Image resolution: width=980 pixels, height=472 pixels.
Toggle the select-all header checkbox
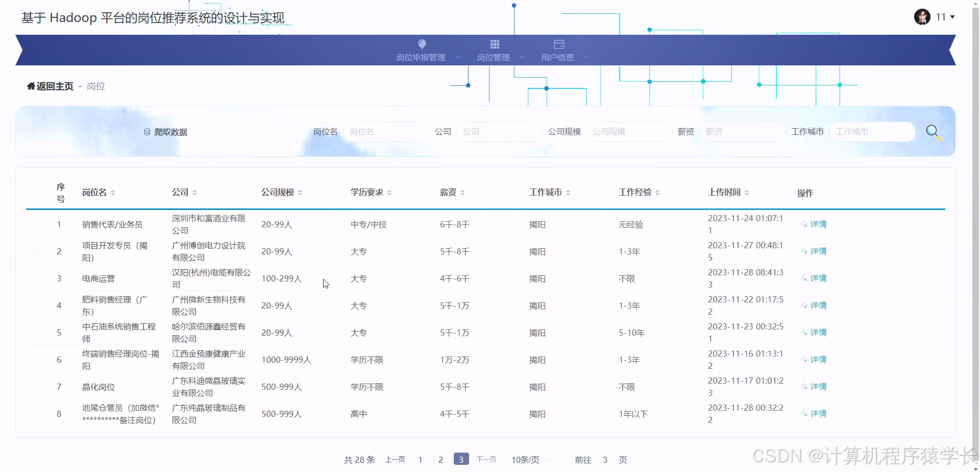35,194
